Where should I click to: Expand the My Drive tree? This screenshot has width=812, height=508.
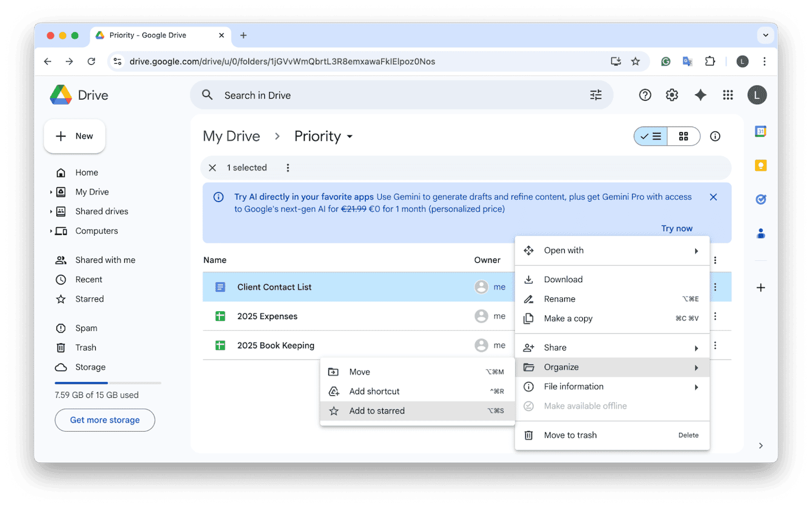[51, 192]
